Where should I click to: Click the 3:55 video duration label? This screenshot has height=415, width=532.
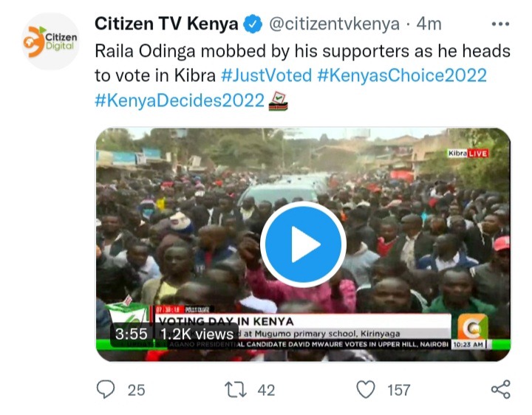[132, 335]
